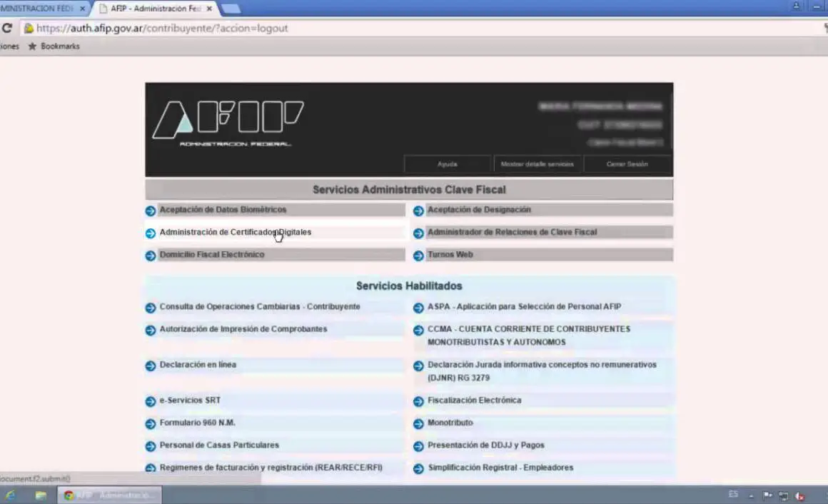Click the arrow icon beside Personal de Casas Particulares
The width and height of the screenshot is (828, 504).
coord(151,446)
